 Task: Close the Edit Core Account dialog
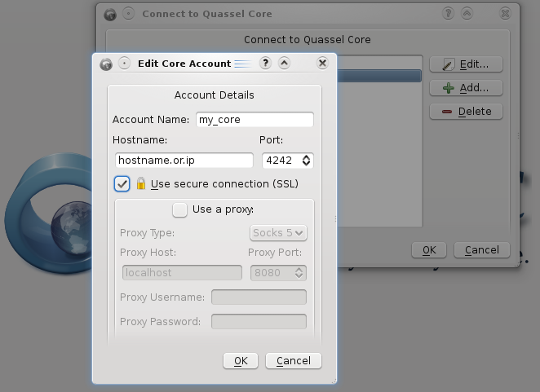(x=322, y=63)
